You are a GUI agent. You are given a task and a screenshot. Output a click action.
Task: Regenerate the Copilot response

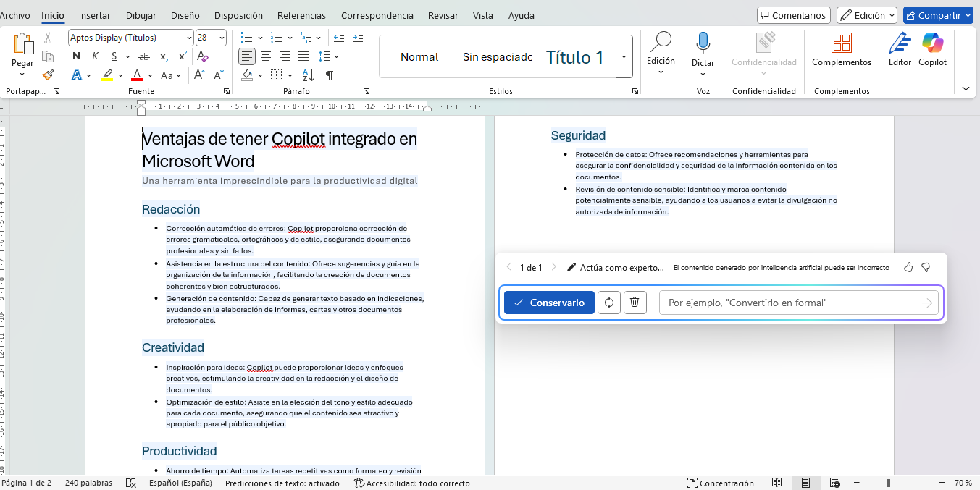pyautogui.click(x=609, y=303)
